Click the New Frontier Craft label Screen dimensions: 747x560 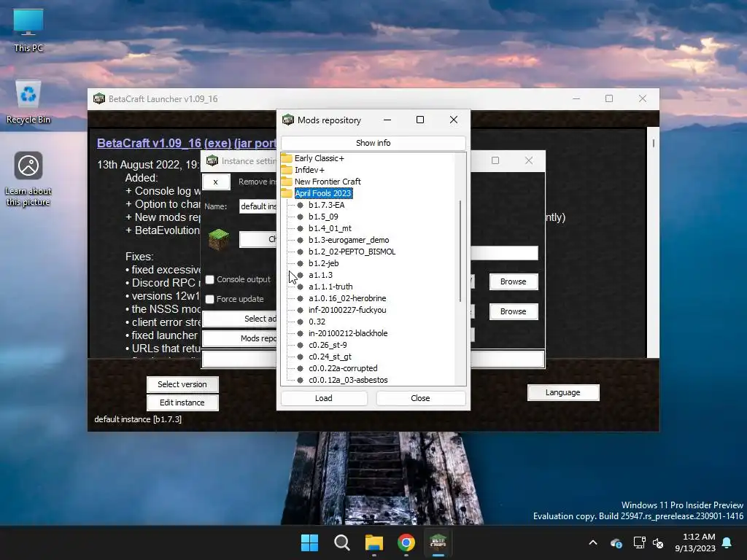click(x=328, y=182)
